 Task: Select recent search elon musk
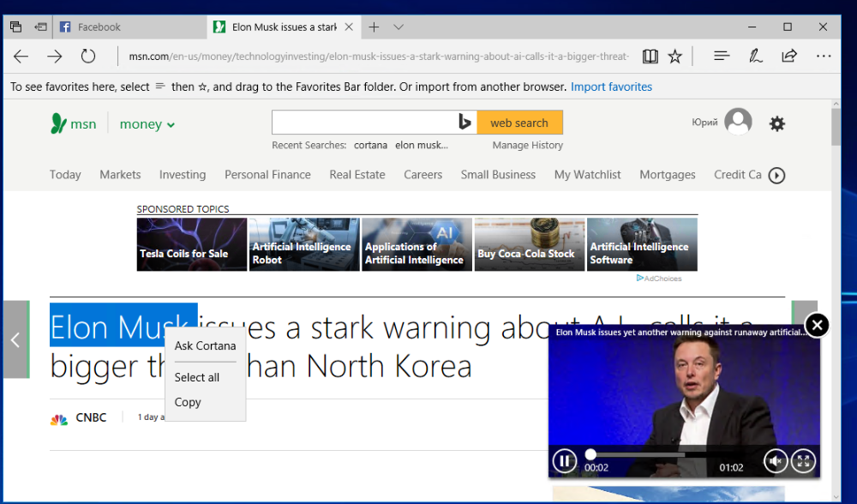pos(422,146)
